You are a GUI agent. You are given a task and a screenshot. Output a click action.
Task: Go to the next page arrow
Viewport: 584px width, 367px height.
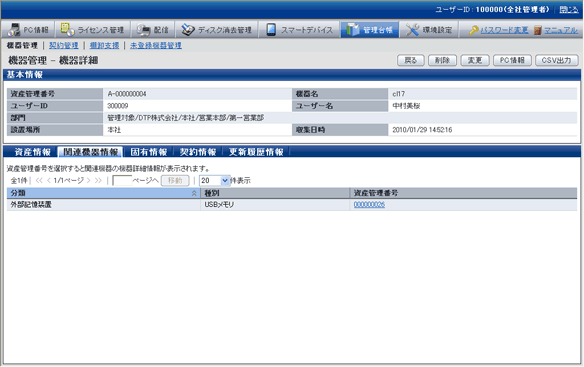click(89, 181)
